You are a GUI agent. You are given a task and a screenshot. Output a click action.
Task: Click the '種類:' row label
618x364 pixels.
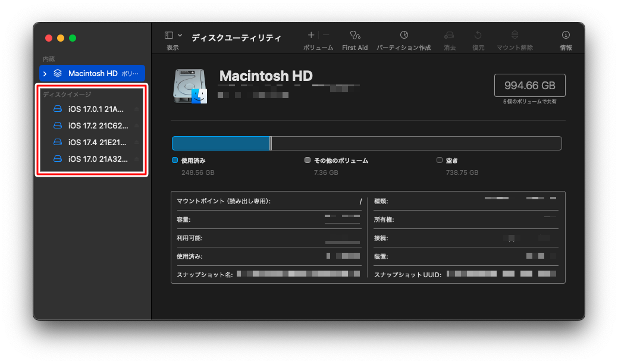coord(381,201)
